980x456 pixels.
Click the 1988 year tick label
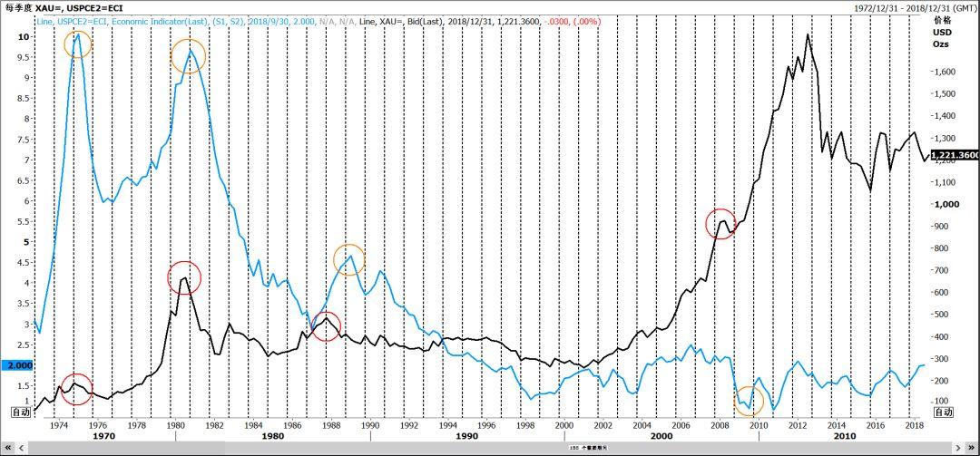tap(330, 425)
